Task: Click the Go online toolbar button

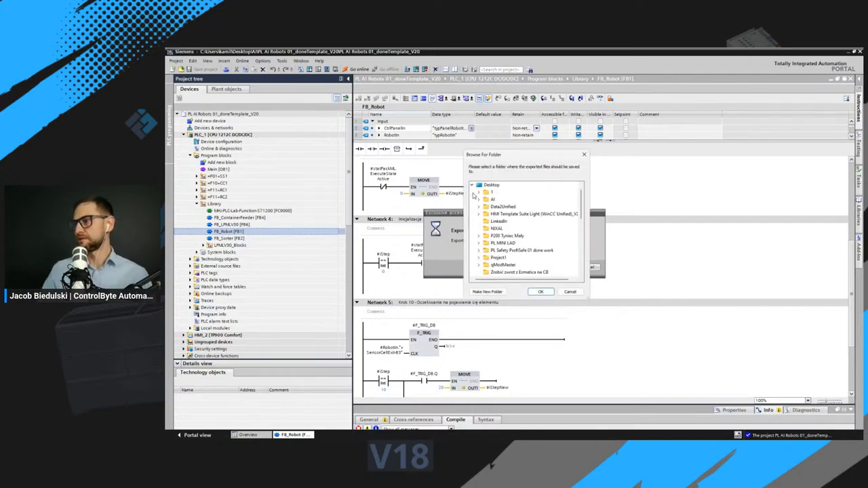Action: pyautogui.click(x=356, y=69)
